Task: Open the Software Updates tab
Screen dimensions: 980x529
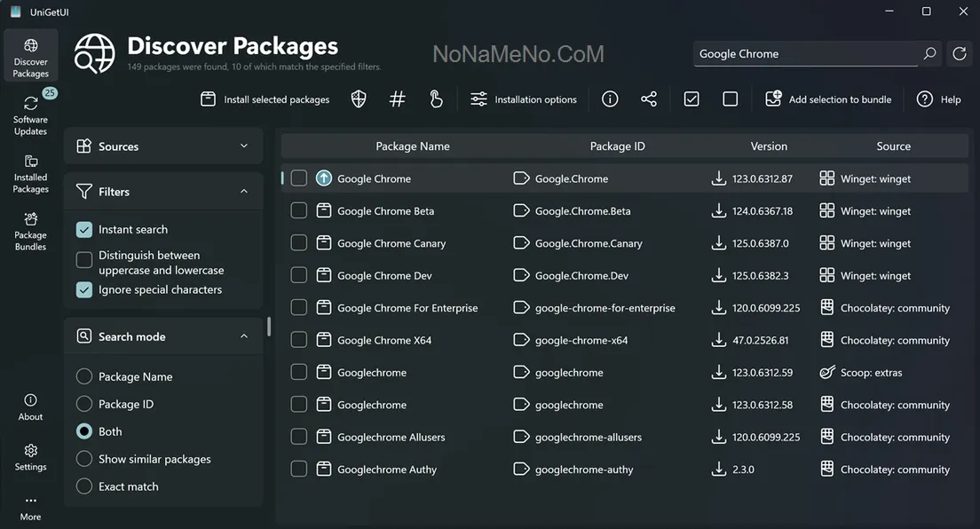Action: pos(30,115)
